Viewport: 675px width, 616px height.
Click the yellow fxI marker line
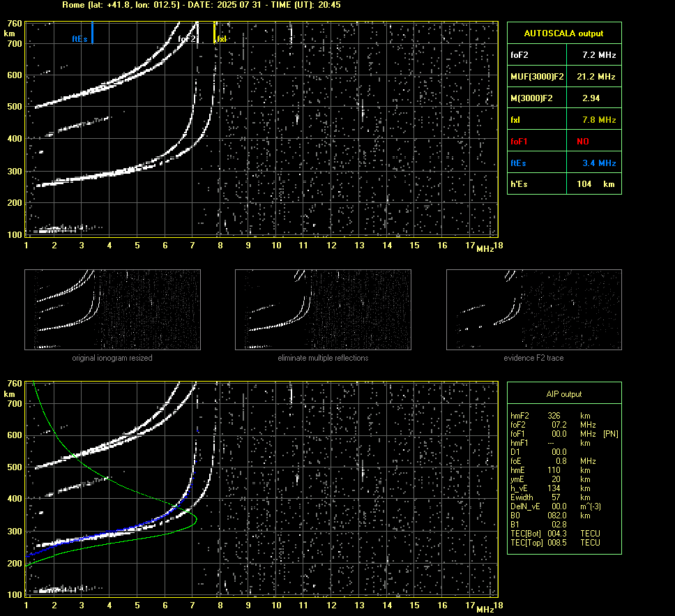coord(214,33)
